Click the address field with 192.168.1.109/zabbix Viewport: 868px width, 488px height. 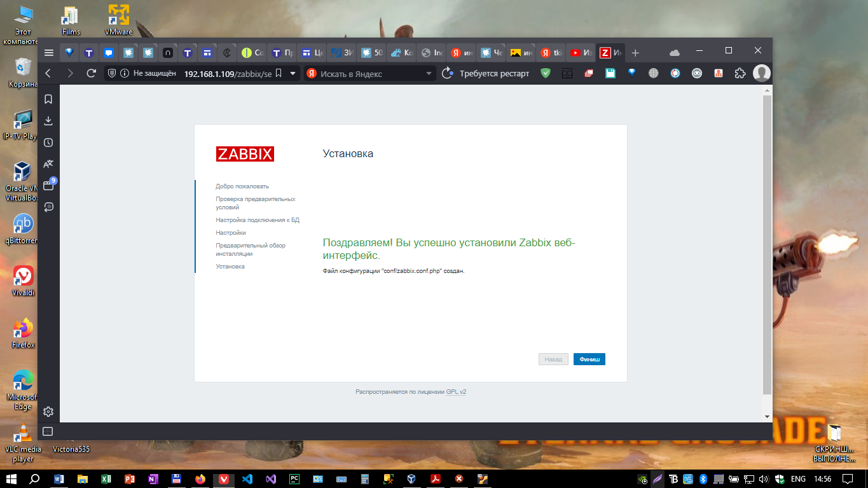[x=228, y=74]
